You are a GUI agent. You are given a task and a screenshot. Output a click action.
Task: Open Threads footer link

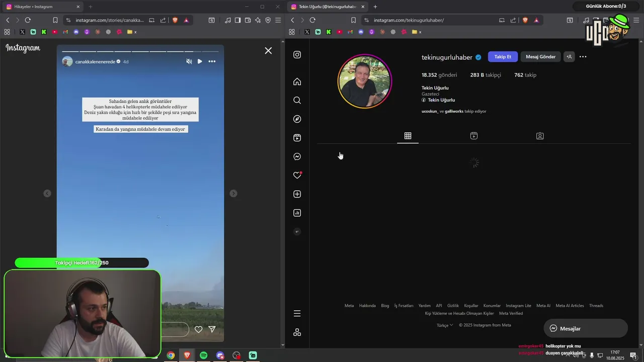596,306
